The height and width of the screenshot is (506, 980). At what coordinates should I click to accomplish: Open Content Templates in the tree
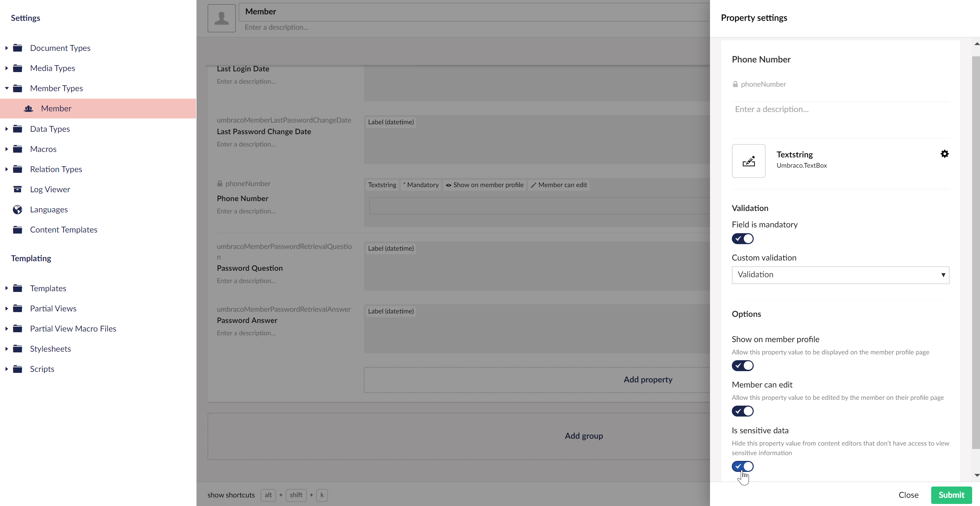point(63,230)
